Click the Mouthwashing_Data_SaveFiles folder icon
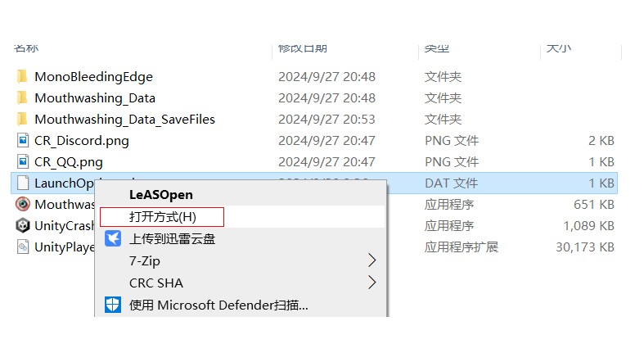 click(23, 119)
